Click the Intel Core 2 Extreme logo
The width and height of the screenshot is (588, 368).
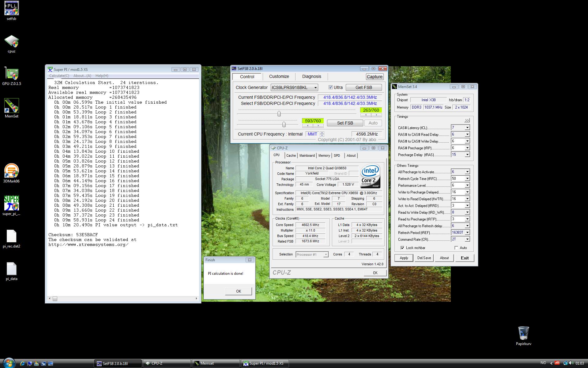click(370, 176)
